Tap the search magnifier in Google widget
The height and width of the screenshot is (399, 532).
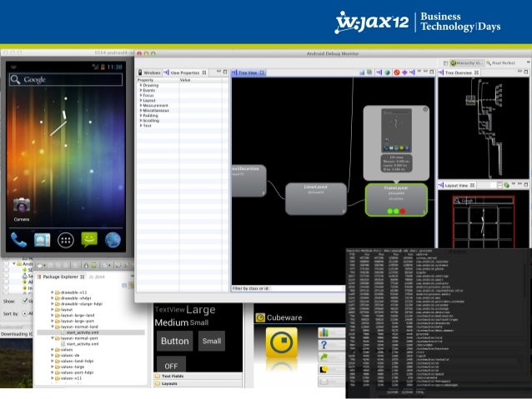click(x=15, y=79)
